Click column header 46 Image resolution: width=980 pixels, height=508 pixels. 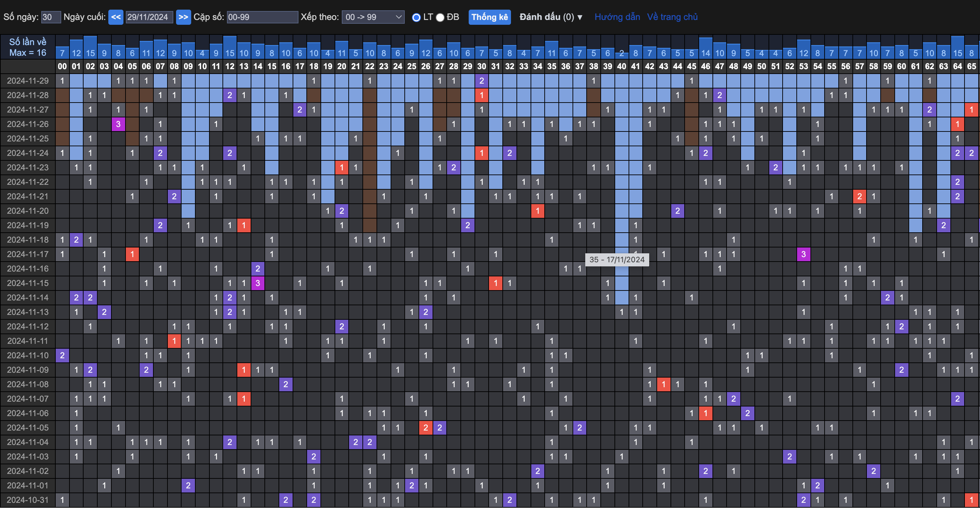706,66
